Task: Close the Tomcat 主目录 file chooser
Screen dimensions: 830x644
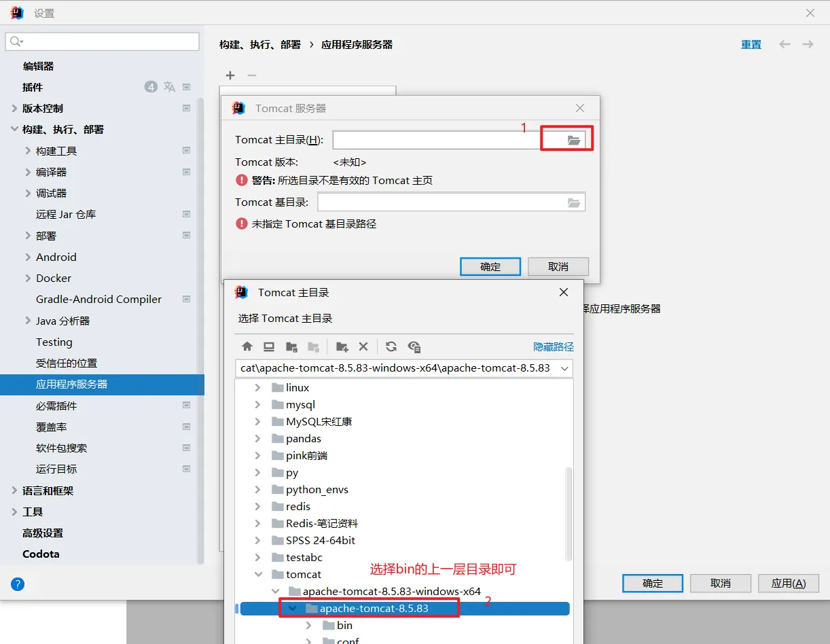Action: pos(563,292)
